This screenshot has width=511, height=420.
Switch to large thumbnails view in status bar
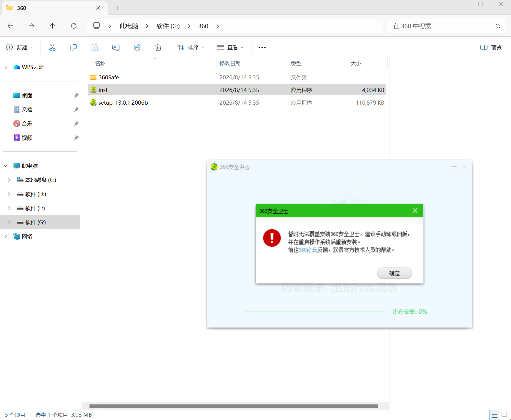coord(504,415)
